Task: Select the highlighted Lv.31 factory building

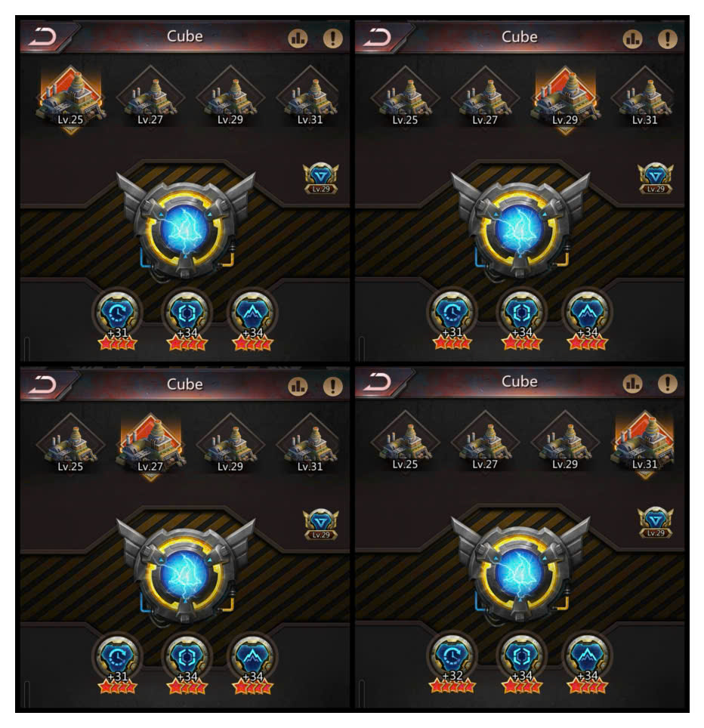Action: 644,444
